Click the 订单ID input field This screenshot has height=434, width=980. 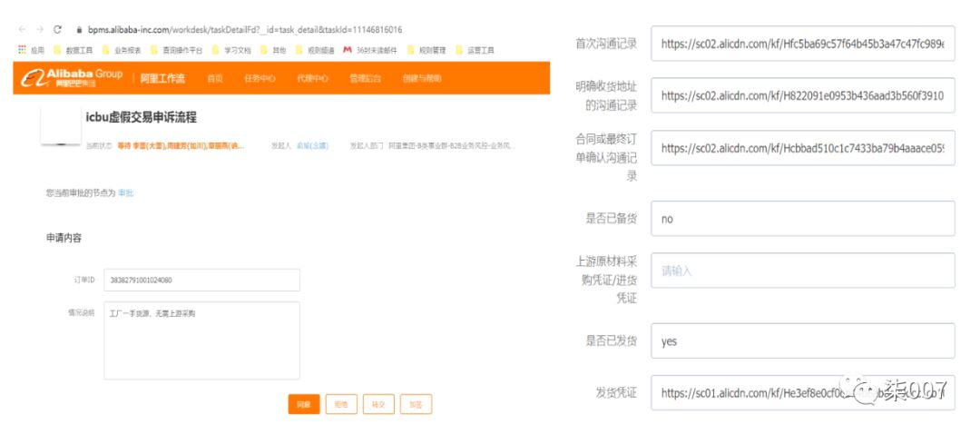pyautogui.click(x=201, y=281)
